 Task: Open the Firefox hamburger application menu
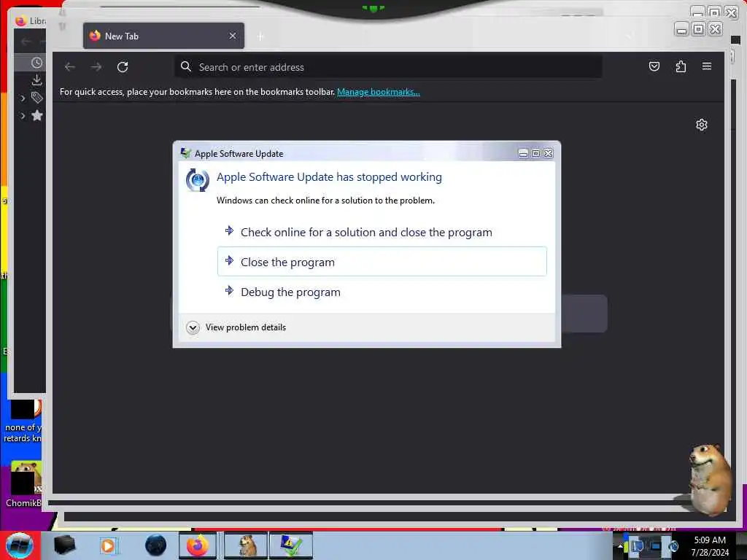coord(707,66)
